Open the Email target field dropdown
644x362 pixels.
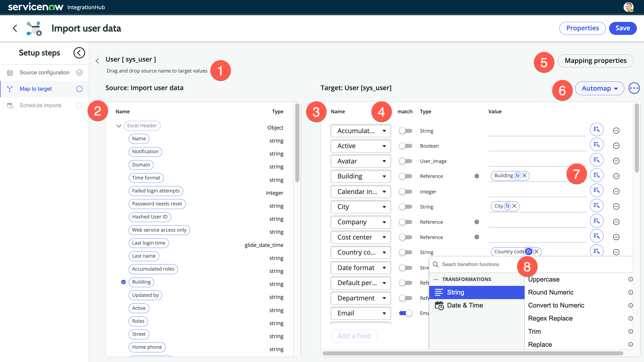pyautogui.click(x=361, y=313)
